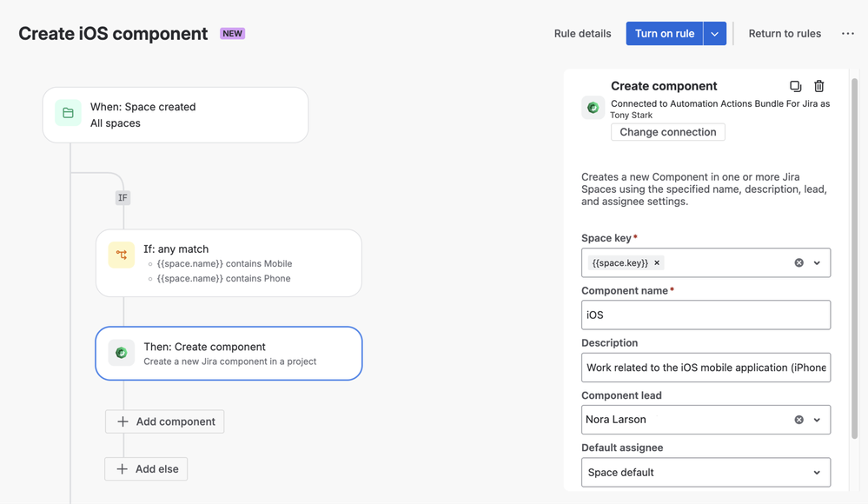This screenshot has height=504, width=868.
Task: Open Rule details
Action: coord(582,33)
